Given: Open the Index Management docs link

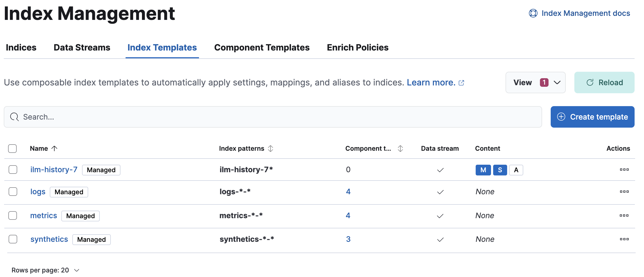Looking at the screenshot, I should coord(586,13).
